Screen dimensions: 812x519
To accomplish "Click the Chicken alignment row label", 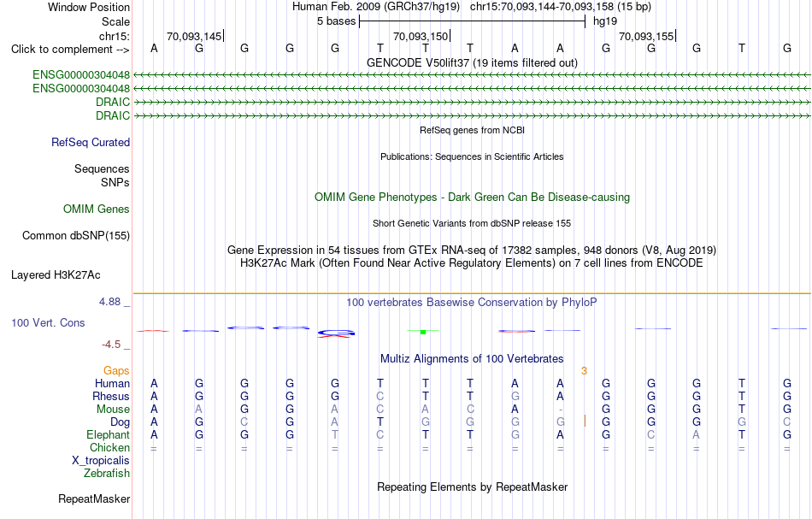I will pos(109,447).
